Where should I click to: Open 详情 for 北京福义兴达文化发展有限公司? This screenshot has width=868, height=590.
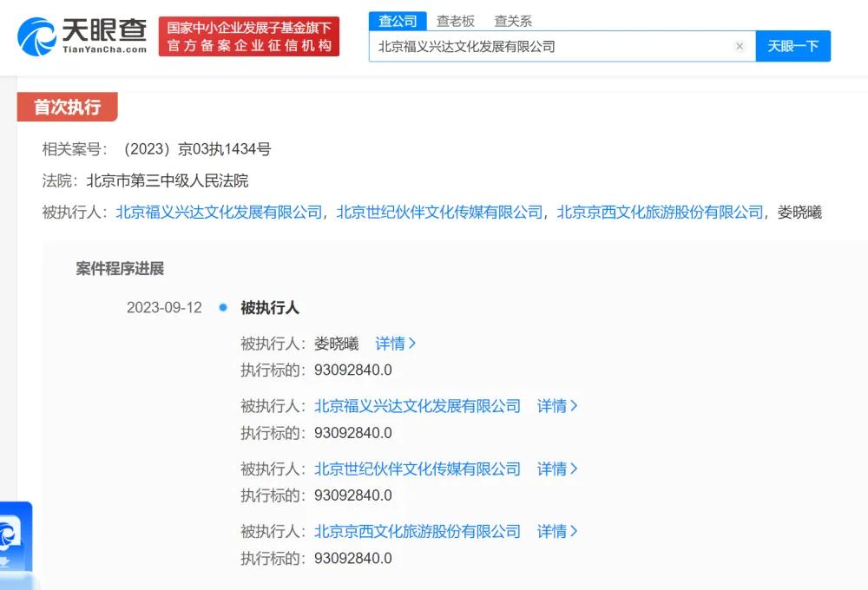coord(557,406)
